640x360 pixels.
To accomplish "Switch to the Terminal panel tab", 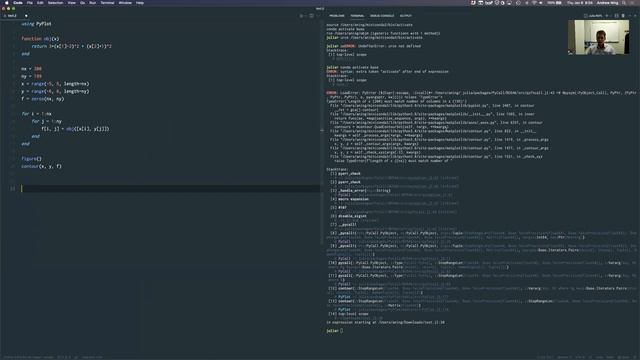I will coord(357,16).
